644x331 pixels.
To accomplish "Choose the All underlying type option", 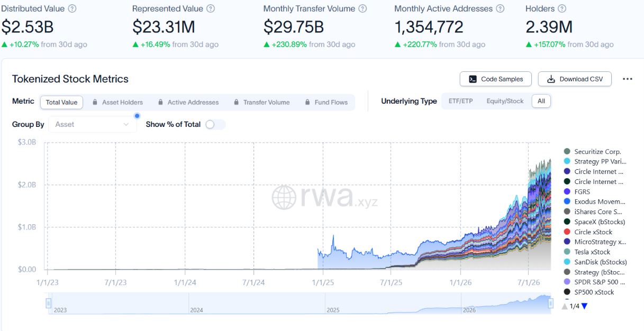I will pyautogui.click(x=541, y=101).
